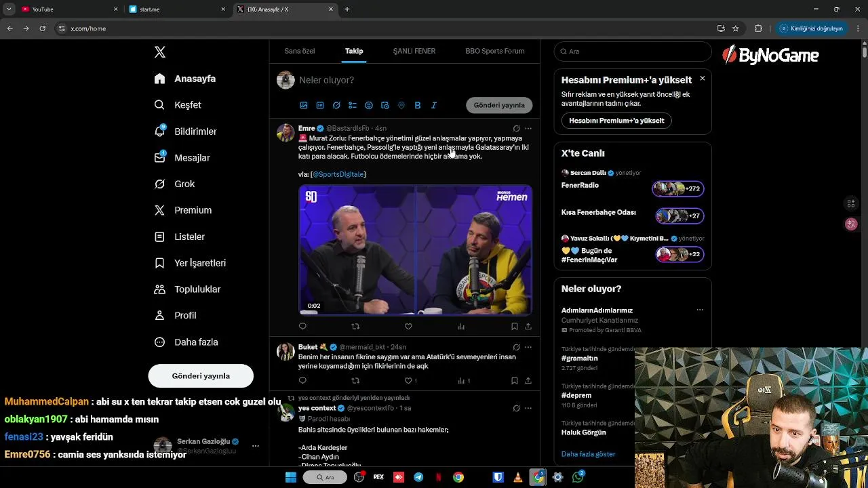Screen dimensions: 868x488
Task: Toggle italic text in composer
Action: 434,105
